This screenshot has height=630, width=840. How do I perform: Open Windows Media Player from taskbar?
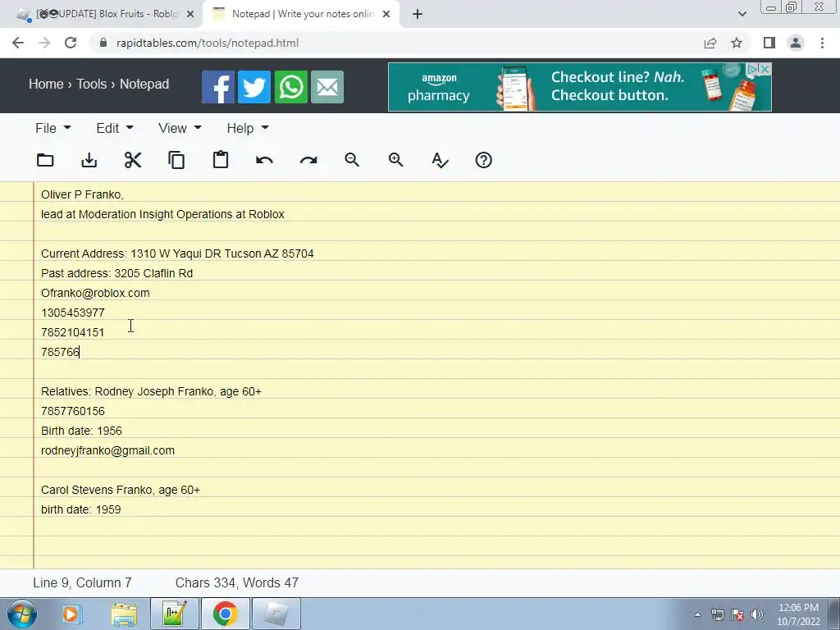coord(71,614)
